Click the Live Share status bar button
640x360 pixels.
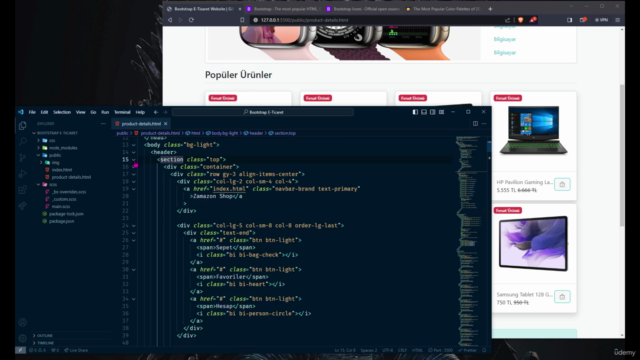76,350
